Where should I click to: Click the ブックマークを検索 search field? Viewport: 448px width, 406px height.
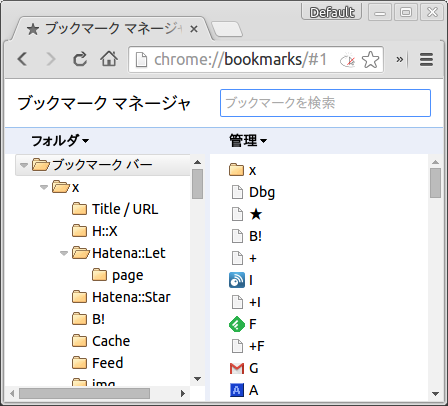coord(325,103)
